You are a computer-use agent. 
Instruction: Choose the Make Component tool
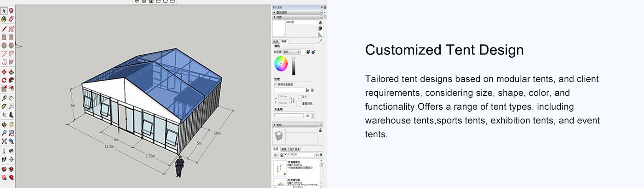(x=11, y=11)
